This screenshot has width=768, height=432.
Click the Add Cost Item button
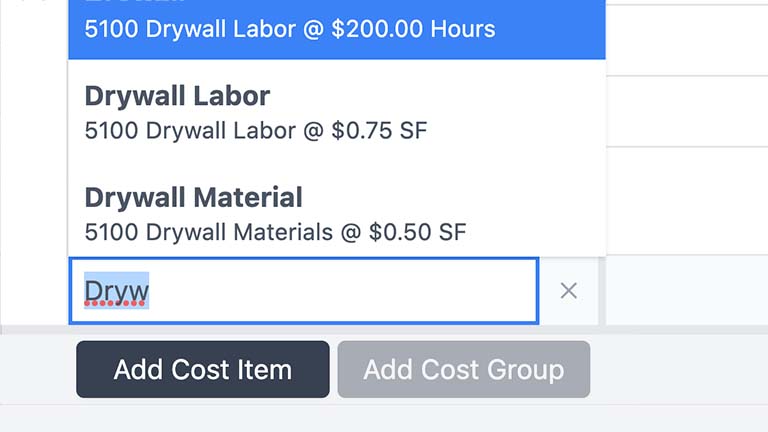click(203, 369)
